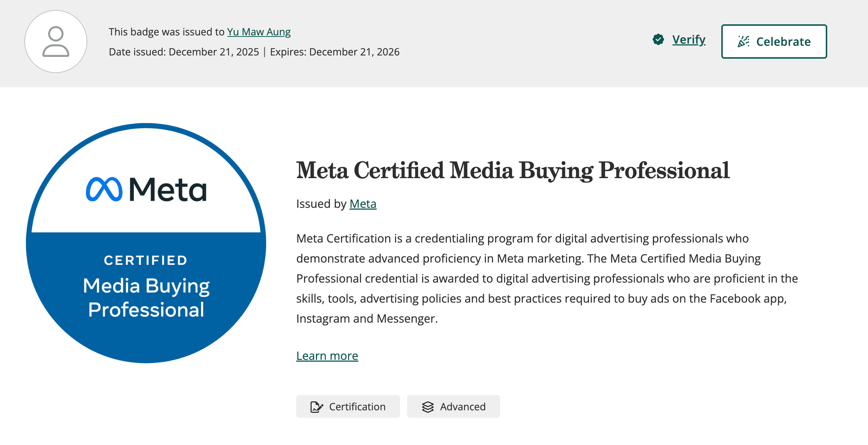The image size is (868, 445).
Task: Open the Yu Maw Aung profile link
Action: pos(259,32)
